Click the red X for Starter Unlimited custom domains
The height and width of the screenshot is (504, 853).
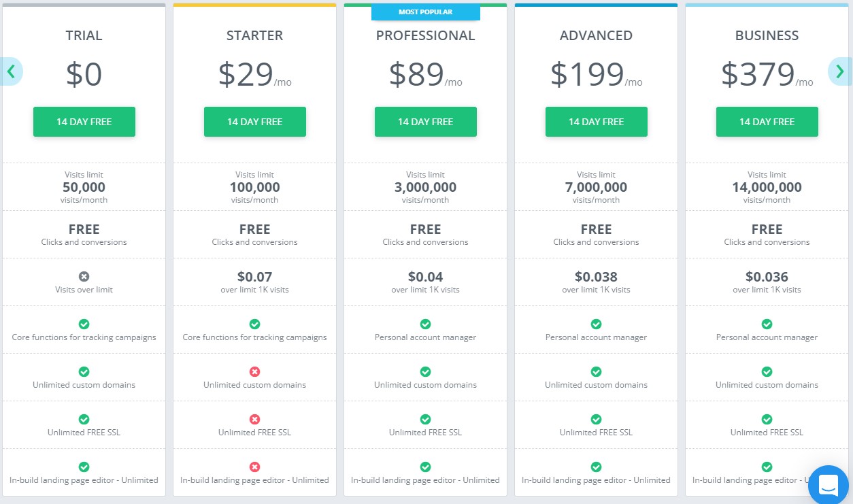tap(255, 372)
